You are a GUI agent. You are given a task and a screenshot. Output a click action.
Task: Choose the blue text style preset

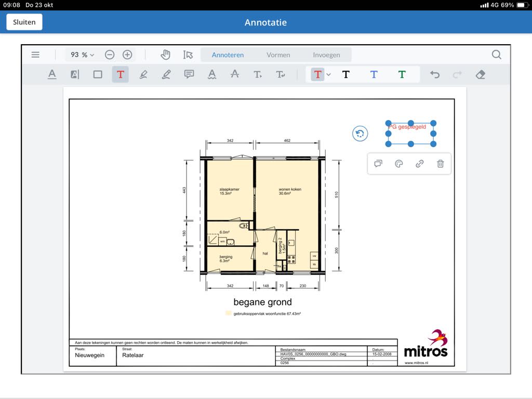374,74
